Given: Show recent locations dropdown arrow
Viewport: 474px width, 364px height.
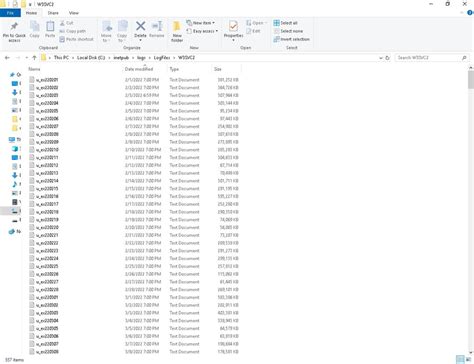Looking at the screenshot, I should (27, 58).
